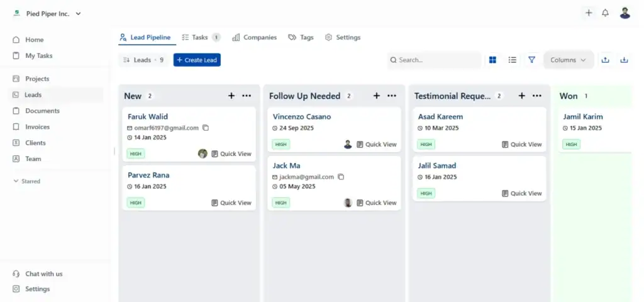Click the 24 Sep 2025 date
This screenshot has width=644, height=302.
click(x=297, y=128)
